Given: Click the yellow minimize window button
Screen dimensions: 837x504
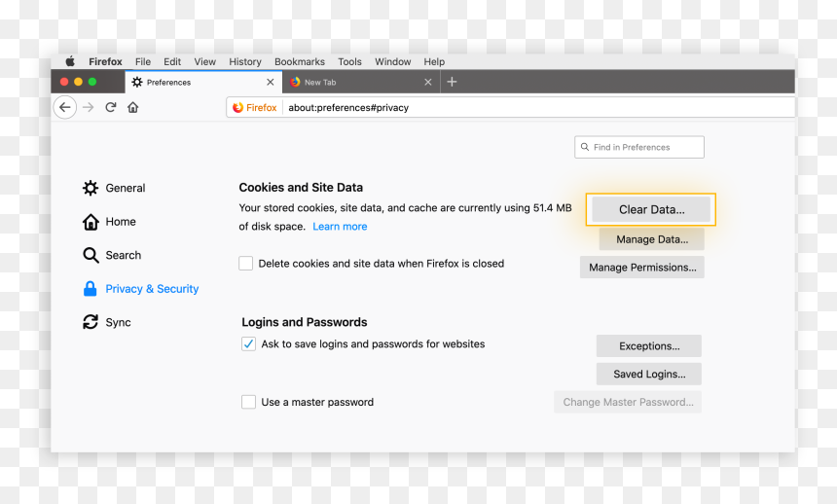Looking at the screenshot, I should pyautogui.click(x=78, y=82).
